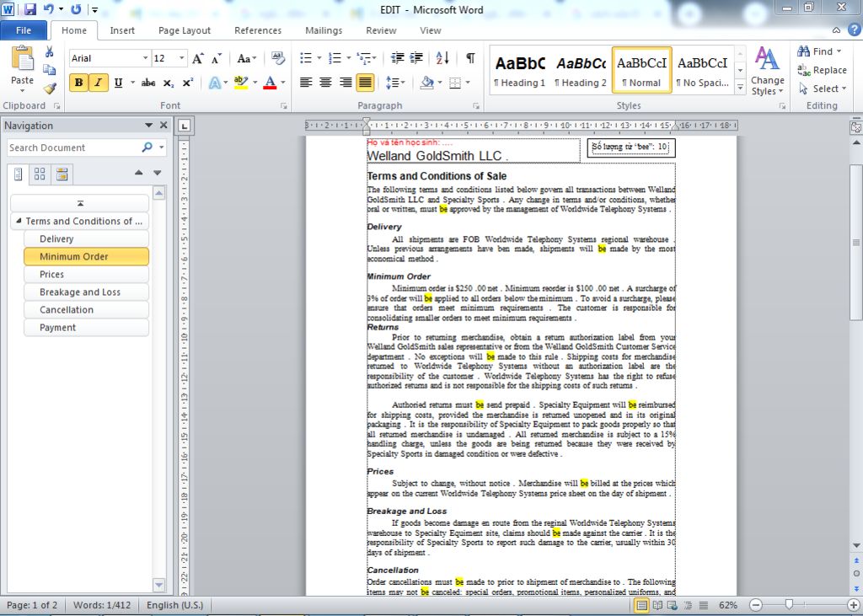Apply the No Spacing style
The image size is (863, 616).
pos(702,71)
